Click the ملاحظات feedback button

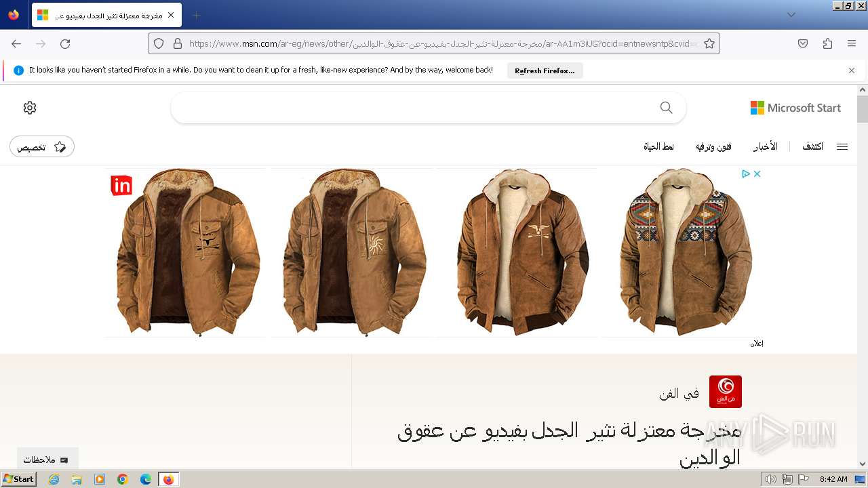(x=46, y=460)
